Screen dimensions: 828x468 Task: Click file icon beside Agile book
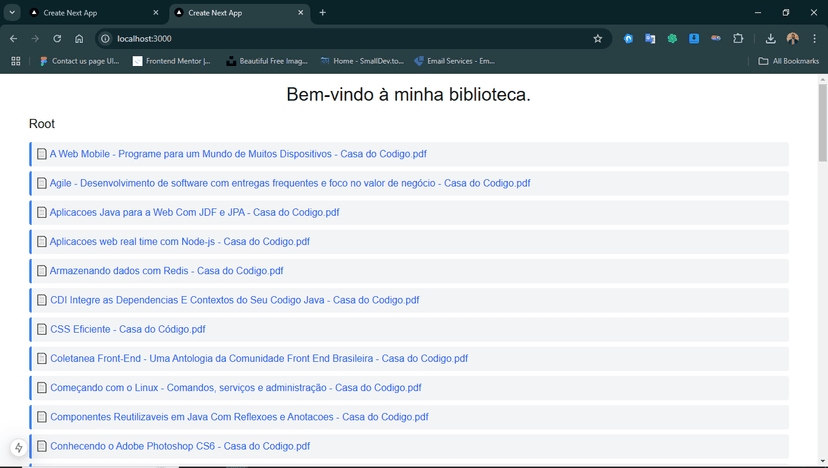click(x=42, y=183)
